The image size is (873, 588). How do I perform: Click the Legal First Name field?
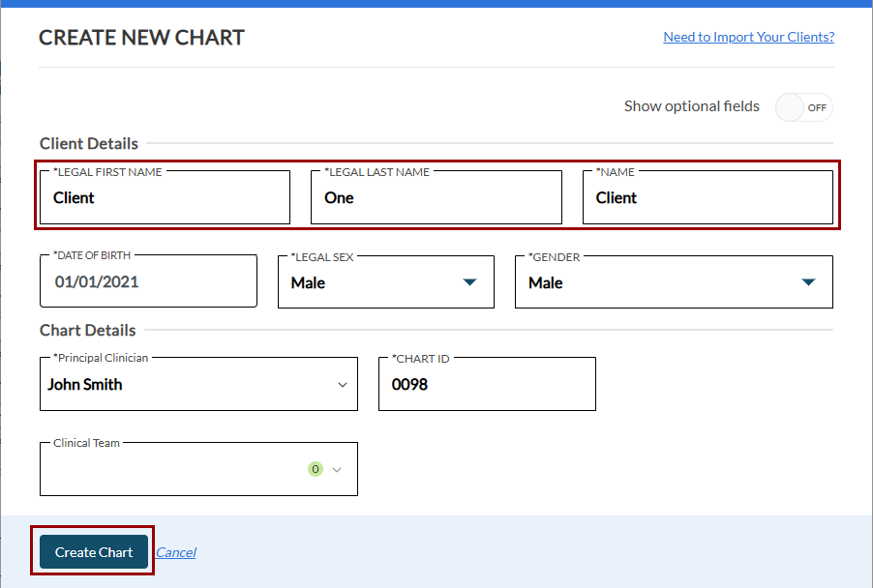(x=165, y=198)
